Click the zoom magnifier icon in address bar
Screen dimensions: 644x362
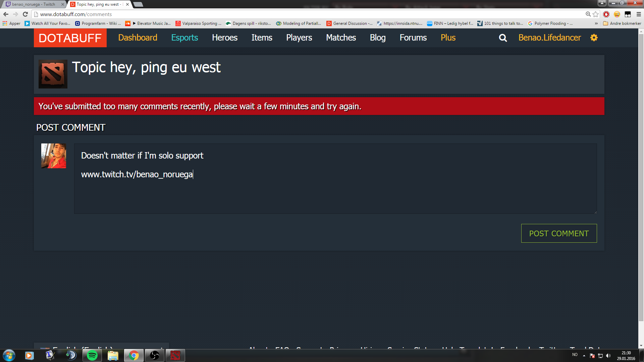coord(588,14)
